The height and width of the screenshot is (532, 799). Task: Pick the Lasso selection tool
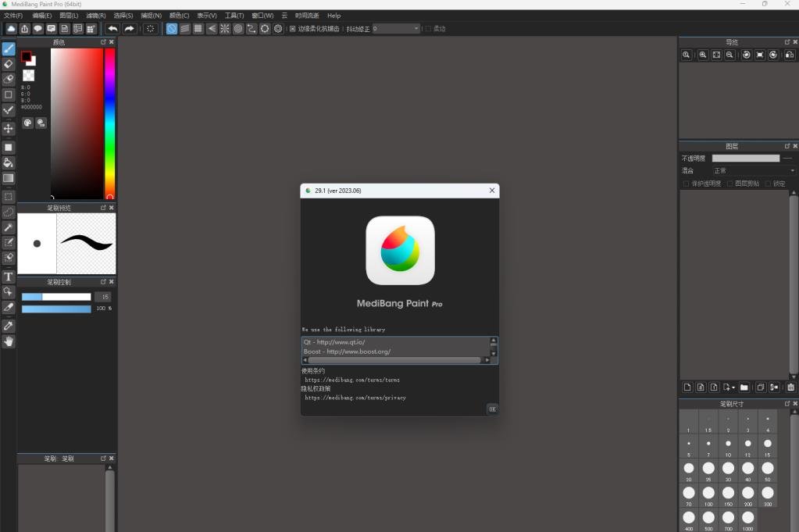[9, 212]
